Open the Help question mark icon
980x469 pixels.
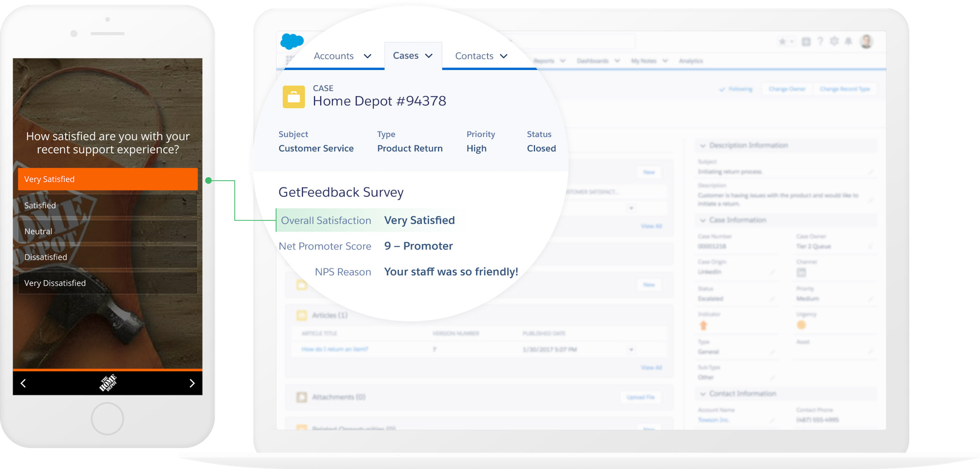(x=820, y=42)
